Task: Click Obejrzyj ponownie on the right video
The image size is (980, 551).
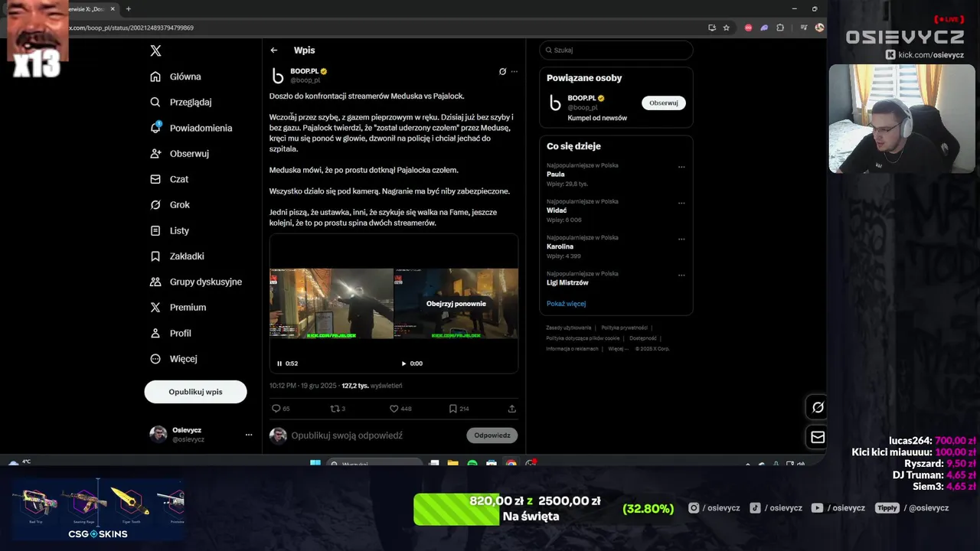Action: pos(456,304)
